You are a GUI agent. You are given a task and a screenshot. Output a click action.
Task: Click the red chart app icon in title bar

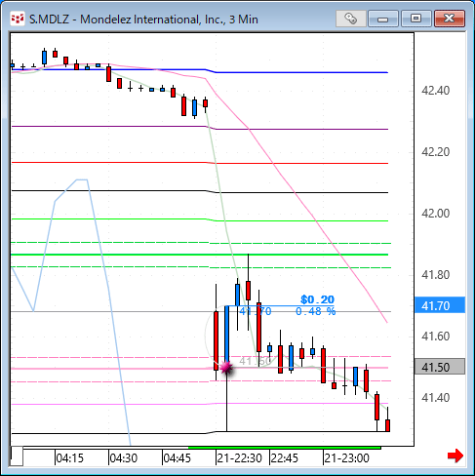click(x=18, y=19)
